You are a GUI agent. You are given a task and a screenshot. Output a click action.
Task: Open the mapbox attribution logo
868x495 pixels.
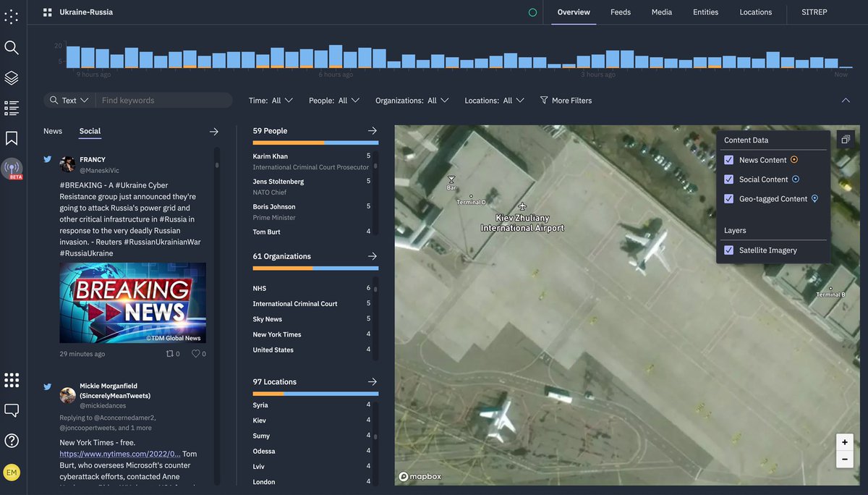[420, 476]
